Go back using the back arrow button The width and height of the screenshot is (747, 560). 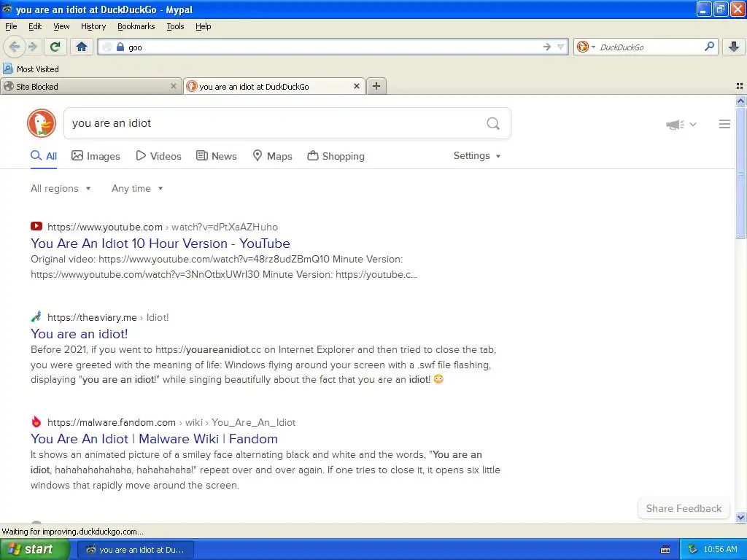(14, 47)
